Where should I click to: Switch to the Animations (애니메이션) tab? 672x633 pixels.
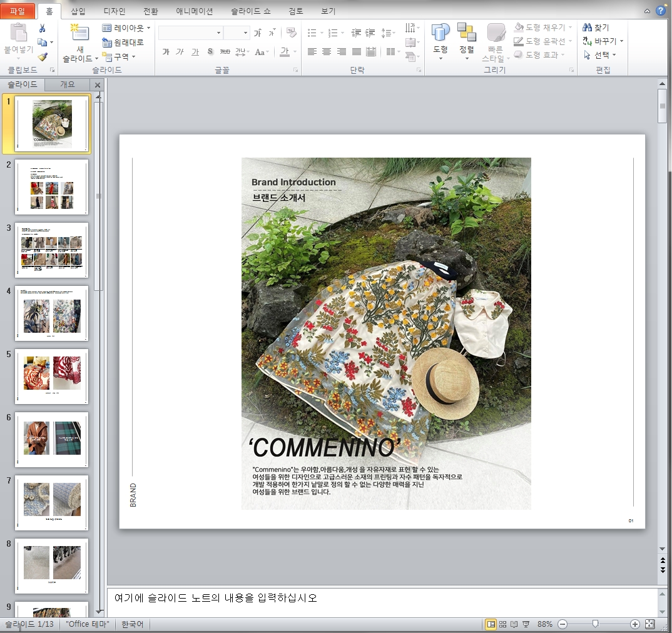coord(195,11)
